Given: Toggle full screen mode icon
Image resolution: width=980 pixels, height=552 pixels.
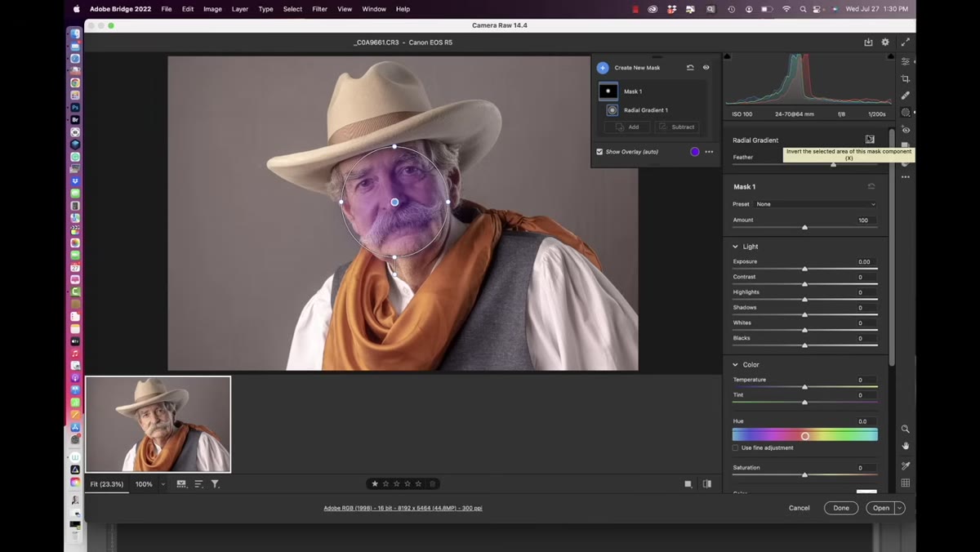Looking at the screenshot, I should 905,42.
